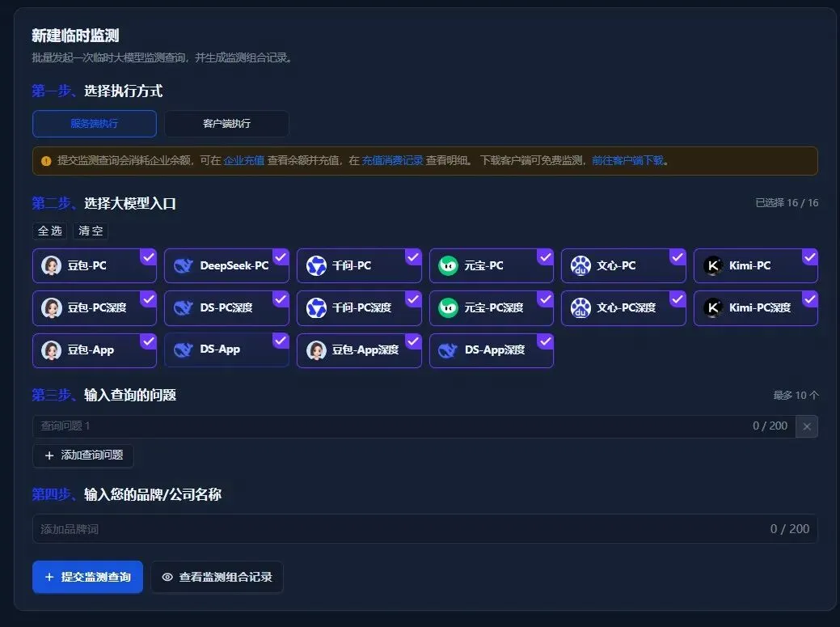Click the plus icon on 提交监测查询
Image resolution: width=840 pixels, height=627 pixels.
49,577
